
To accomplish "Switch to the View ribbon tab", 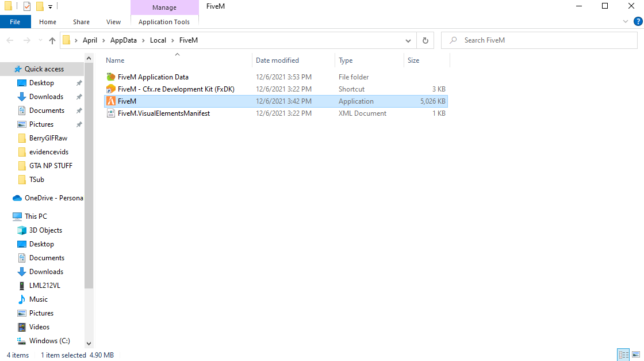I will click(113, 22).
